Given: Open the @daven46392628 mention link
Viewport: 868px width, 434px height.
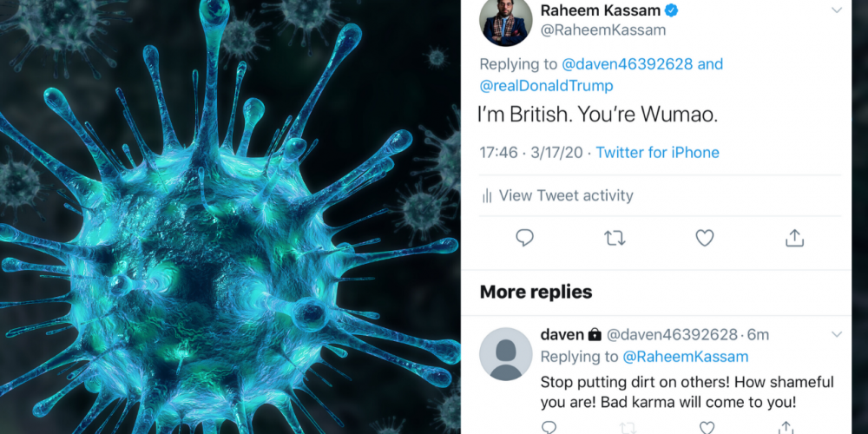Looking at the screenshot, I should pos(627,64).
